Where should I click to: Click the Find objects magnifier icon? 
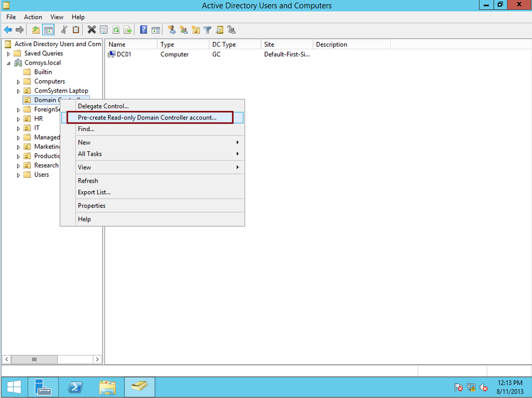click(219, 30)
